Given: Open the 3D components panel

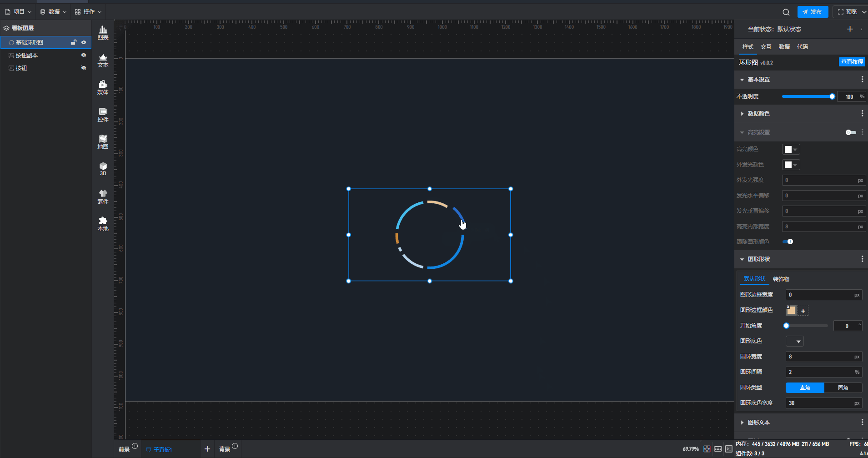Looking at the screenshot, I should coord(103,169).
